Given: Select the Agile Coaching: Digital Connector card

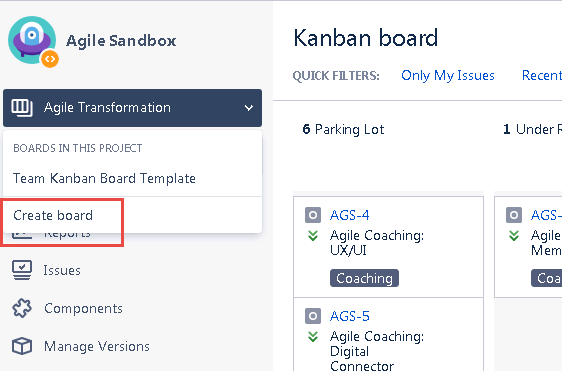Looking at the screenshot, I should 388,335.
